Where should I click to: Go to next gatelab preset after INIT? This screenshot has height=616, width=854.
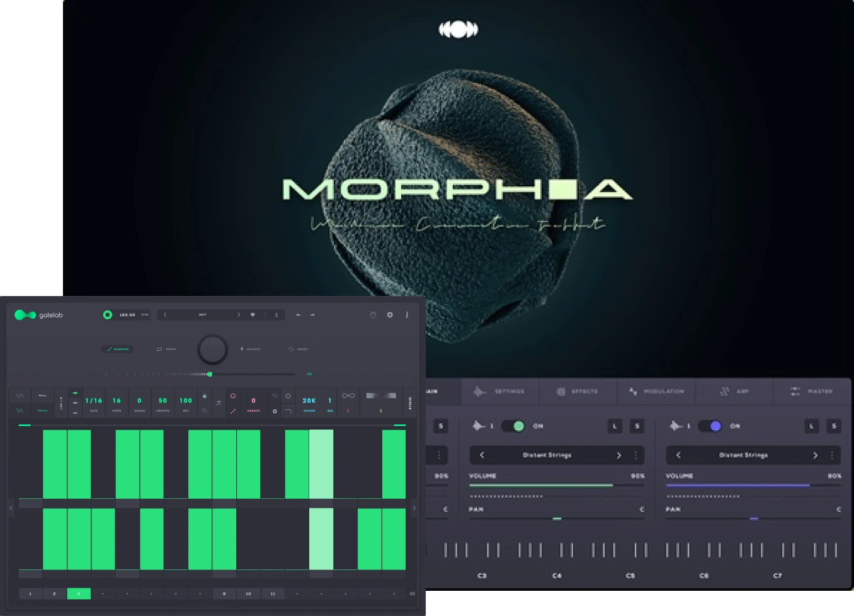click(239, 315)
